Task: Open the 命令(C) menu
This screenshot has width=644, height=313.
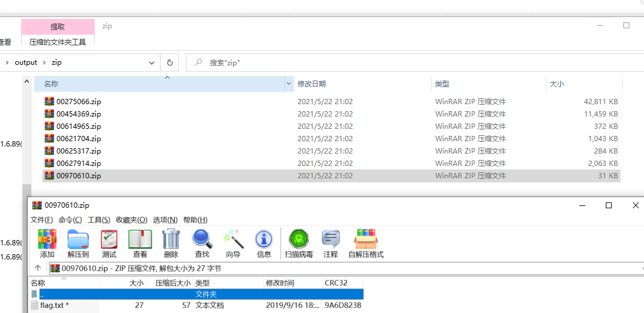Action: click(70, 220)
